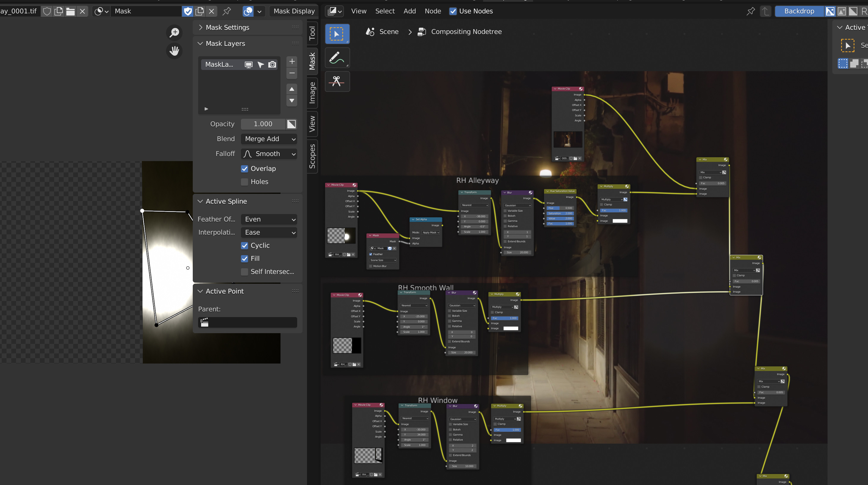This screenshot has width=868, height=485.
Task: Open Add menu in node editor
Action: pos(410,11)
